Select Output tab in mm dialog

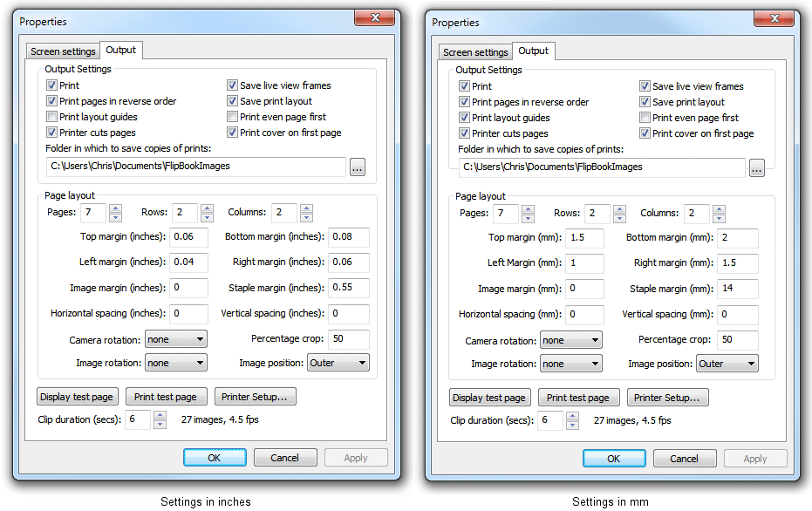click(x=534, y=51)
